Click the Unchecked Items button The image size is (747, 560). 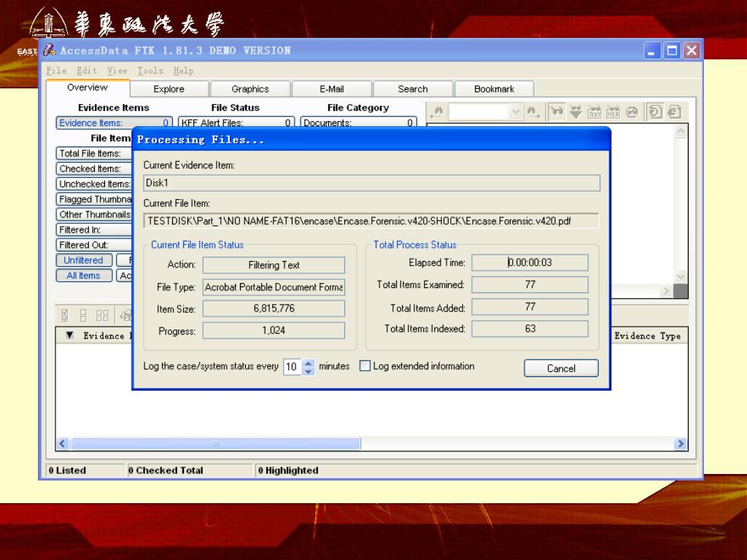[x=94, y=184]
